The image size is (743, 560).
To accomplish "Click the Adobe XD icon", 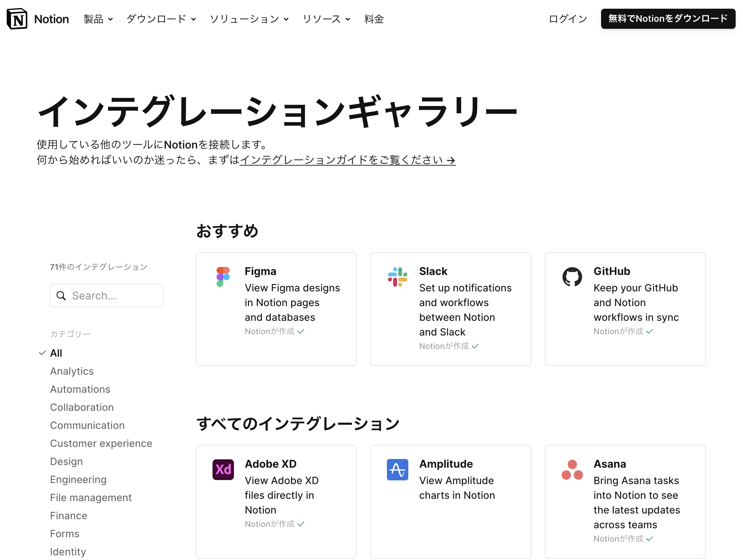I will point(223,469).
